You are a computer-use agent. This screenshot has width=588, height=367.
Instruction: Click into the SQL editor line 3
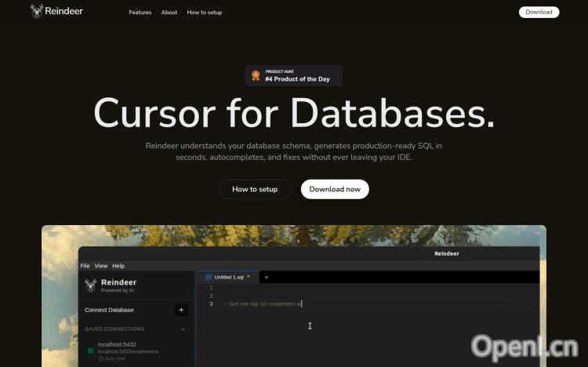(353, 303)
